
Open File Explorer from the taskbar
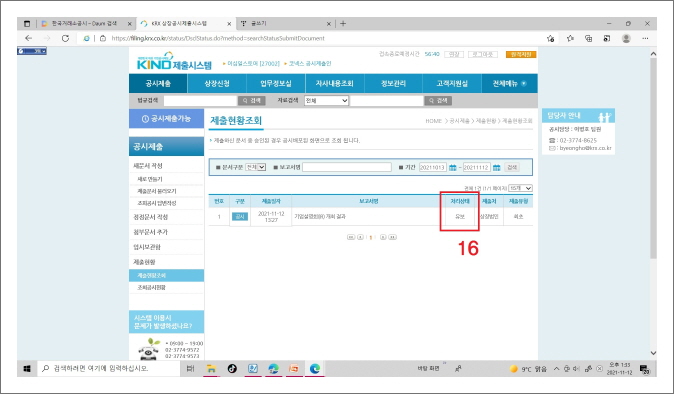click(x=211, y=369)
